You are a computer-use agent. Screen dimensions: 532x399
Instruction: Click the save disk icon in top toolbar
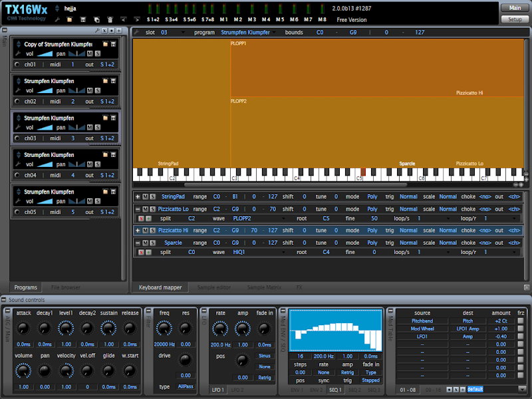click(x=84, y=20)
